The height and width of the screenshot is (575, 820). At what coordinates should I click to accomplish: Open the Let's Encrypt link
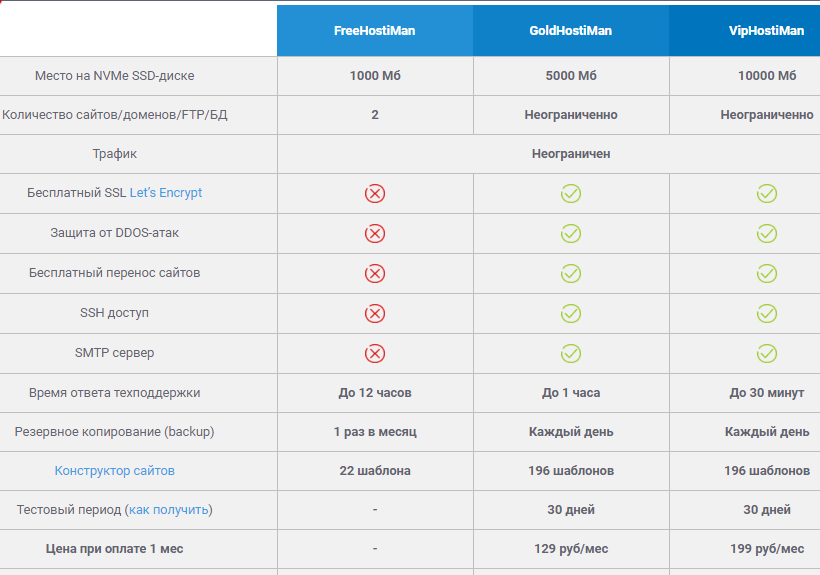coord(166,193)
